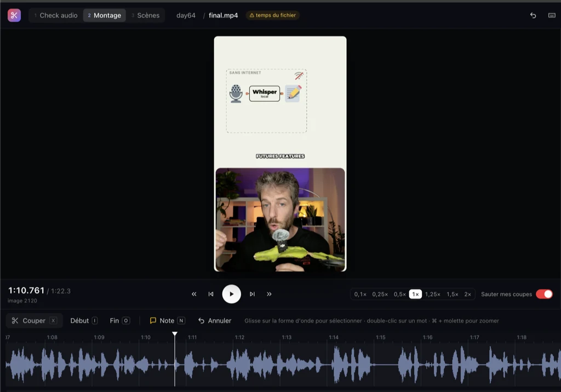561x392 pixels.
Task: Set playback speed to 0,25×
Action: click(380, 294)
